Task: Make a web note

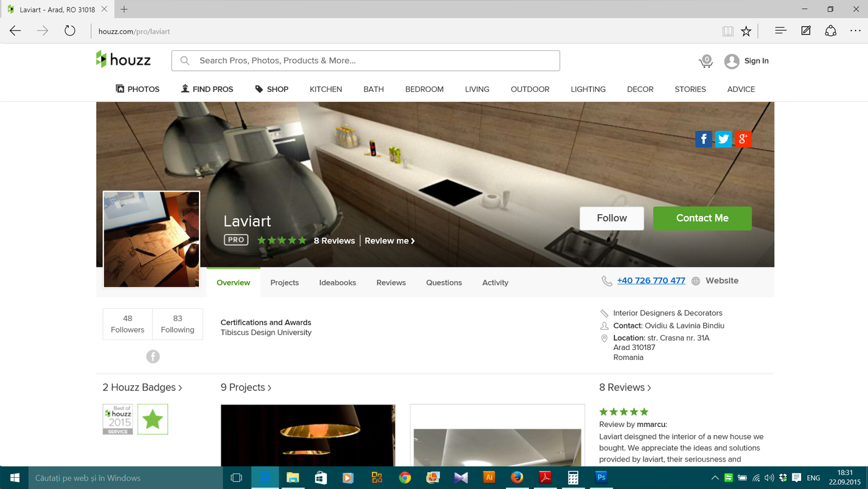Action: (806, 30)
